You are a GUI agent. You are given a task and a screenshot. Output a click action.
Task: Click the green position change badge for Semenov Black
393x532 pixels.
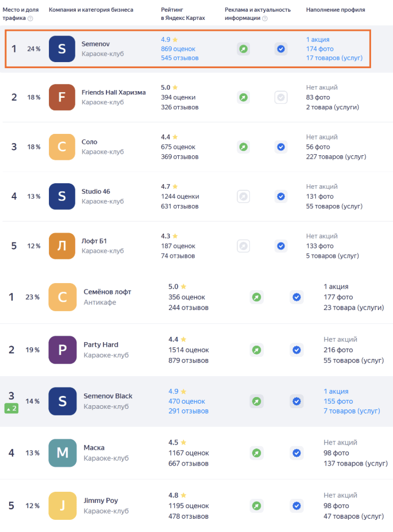11,408
